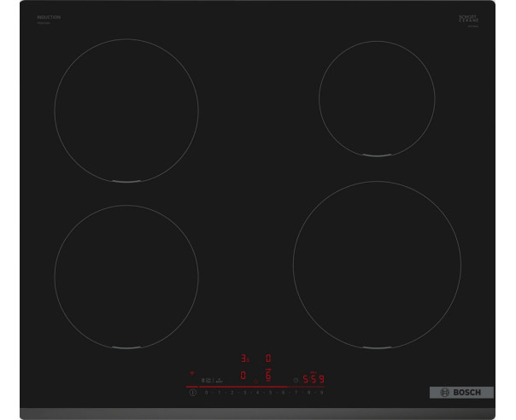Click the Bosch logo badge
516x420 pixels.
461,393
